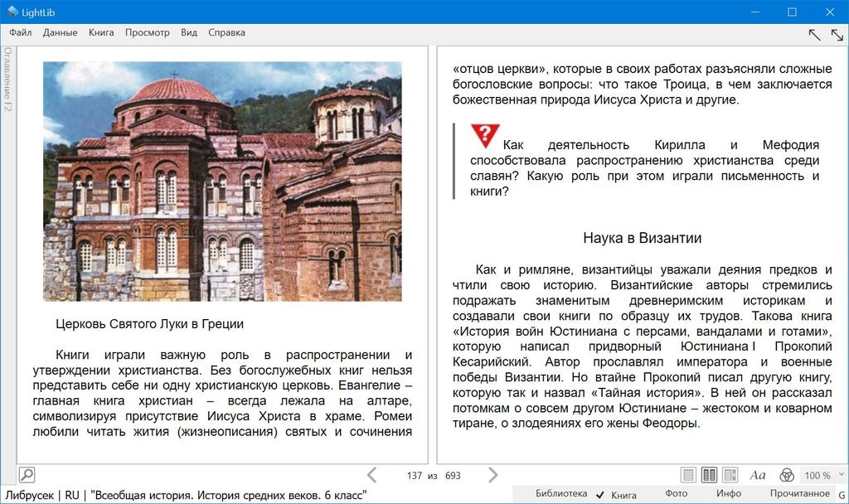Toggle the checked Книга tab

618,495
